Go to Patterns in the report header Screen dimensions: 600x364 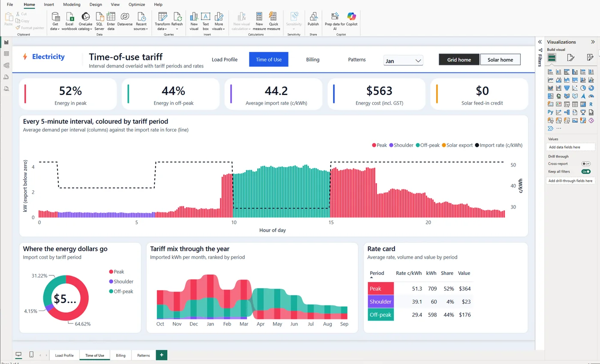pos(357,60)
